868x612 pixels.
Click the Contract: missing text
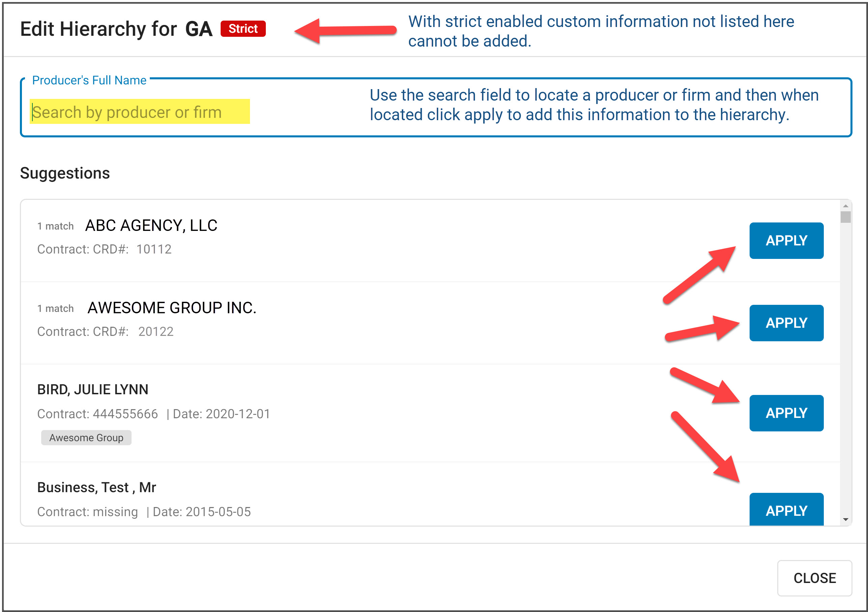coord(87,512)
